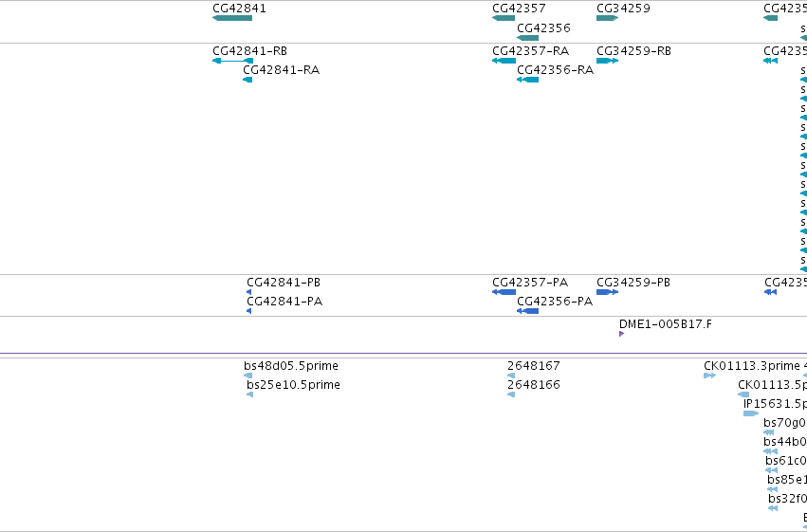The height and width of the screenshot is (532, 807).
Task: Select transcript CG42357-RA label
Action: [531, 51]
